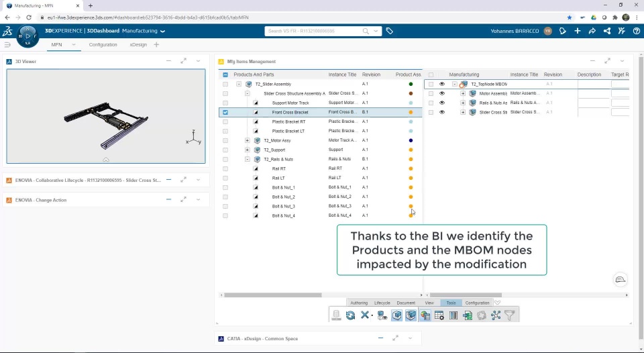Click the database icon in bottom toolbar

coord(336,315)
